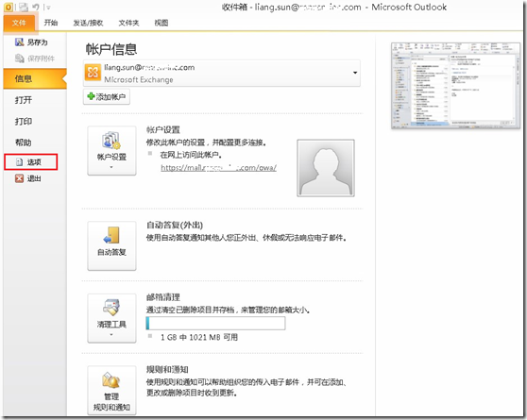Click the Microsoft Exchange account type text

(139, 79)
